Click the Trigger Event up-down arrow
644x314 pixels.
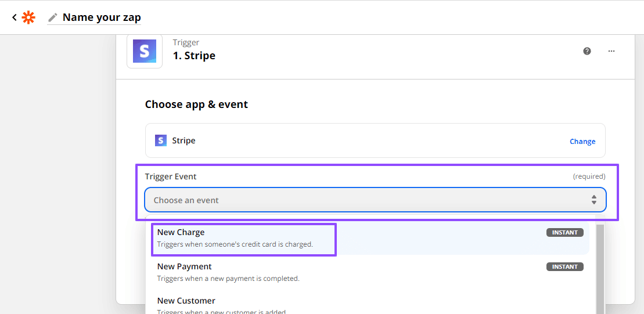[594, 200]
